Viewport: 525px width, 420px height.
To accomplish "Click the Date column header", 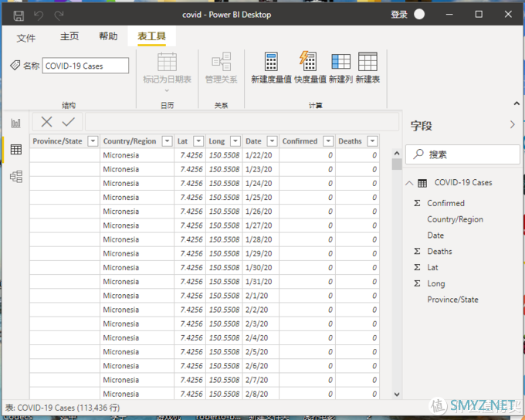I will [x=253, y=141].
